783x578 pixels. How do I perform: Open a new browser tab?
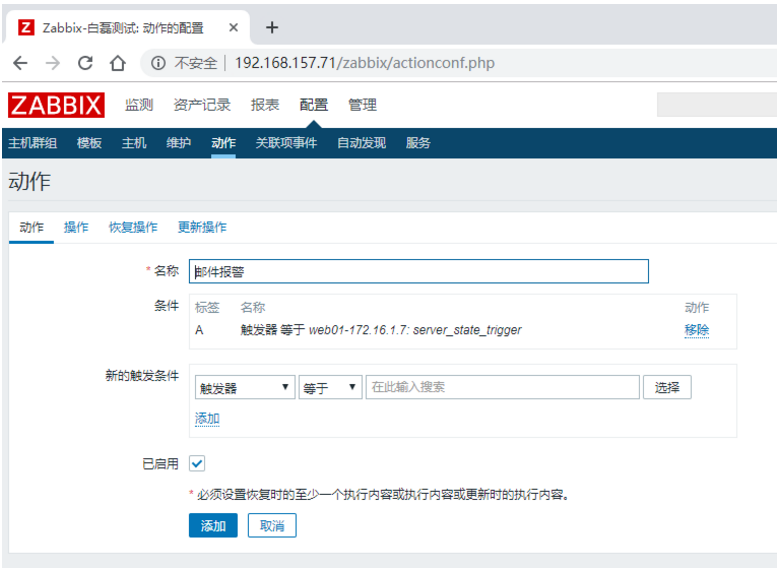click(x=272, y=27)
